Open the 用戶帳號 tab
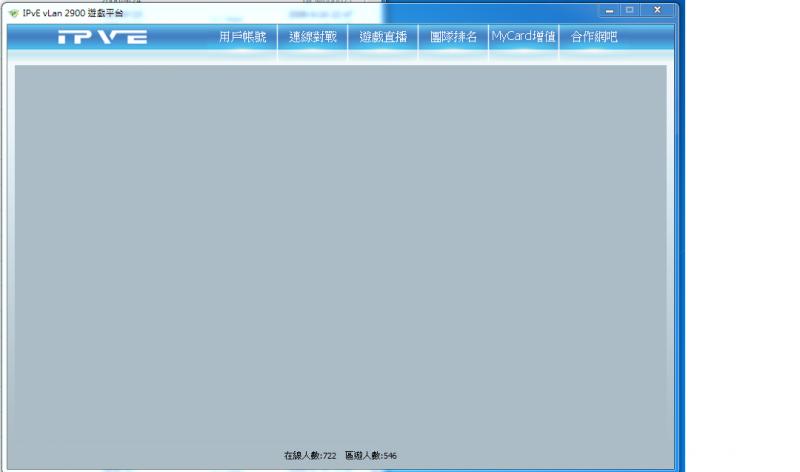Image resolution: width=800 pixels, height=472 pixels. [242, 37]
